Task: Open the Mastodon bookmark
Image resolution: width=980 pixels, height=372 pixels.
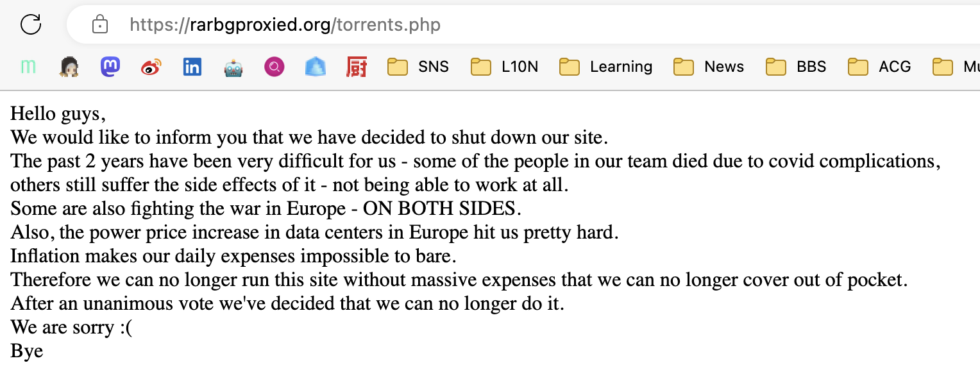Action: (110, 67)
